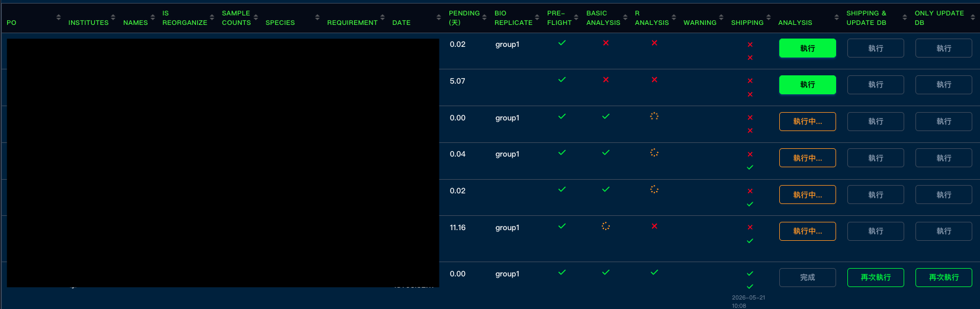Click ONLY UPDATE DB header label
The width and height of the screenshot is (980, 309).
939,18
